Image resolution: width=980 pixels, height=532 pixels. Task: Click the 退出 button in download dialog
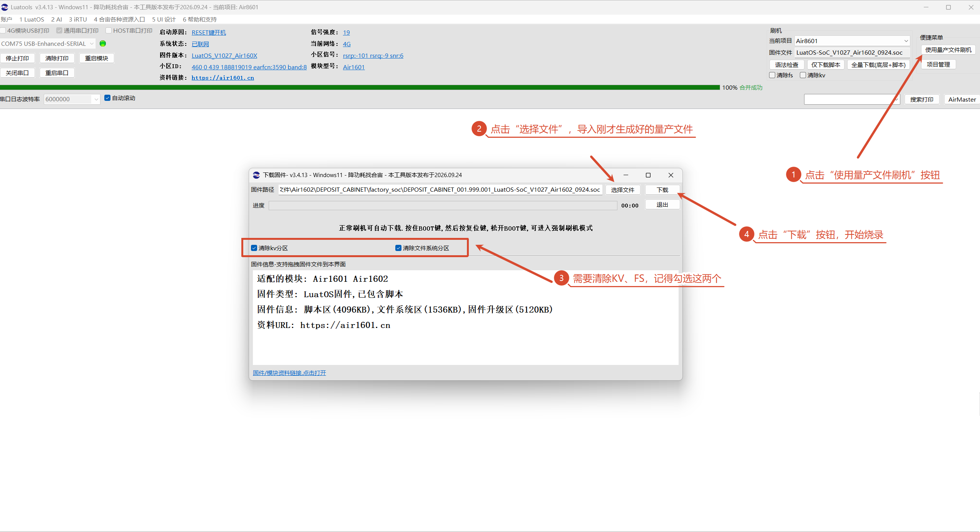(662, 204)
